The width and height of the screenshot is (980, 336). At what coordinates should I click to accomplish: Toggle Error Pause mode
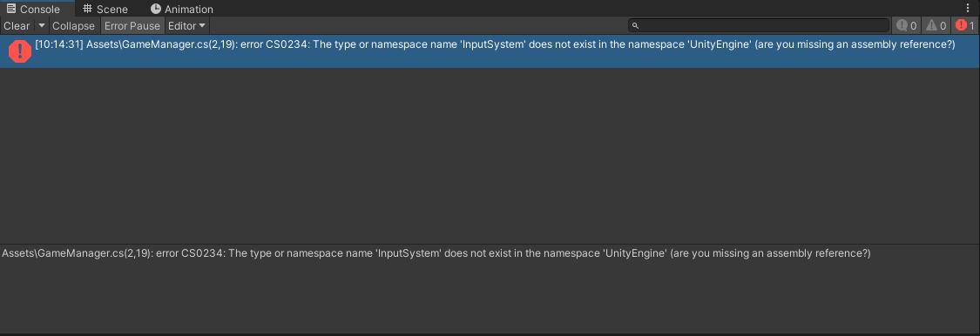[x=132, y=25]
